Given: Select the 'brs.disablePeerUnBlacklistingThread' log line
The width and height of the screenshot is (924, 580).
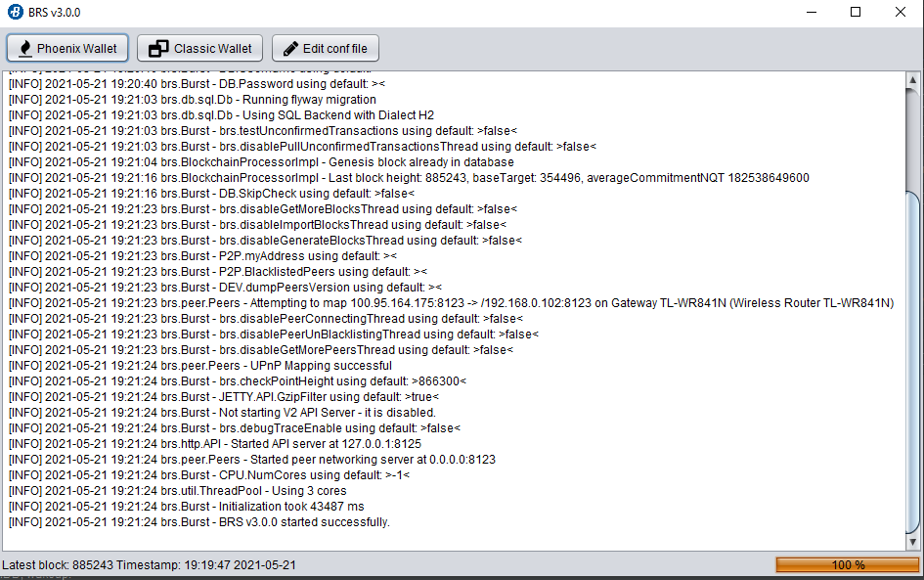Looking at the screenshot, I should [x=274, y=335].
